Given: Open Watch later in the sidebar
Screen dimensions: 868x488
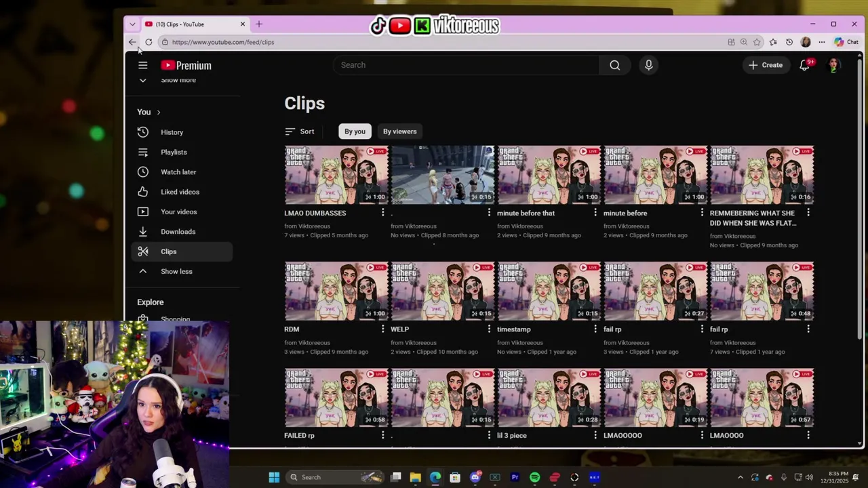Looking at the screenshot, I should [182, 172].
